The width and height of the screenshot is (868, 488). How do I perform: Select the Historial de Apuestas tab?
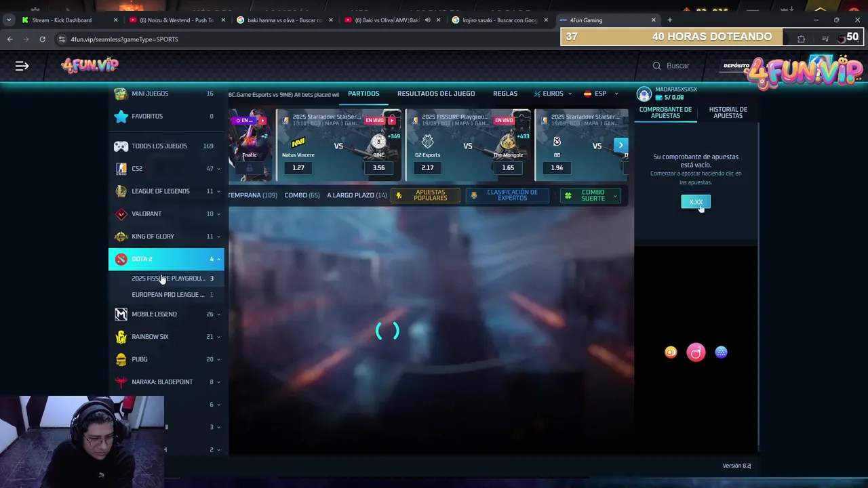click(728, 113)
